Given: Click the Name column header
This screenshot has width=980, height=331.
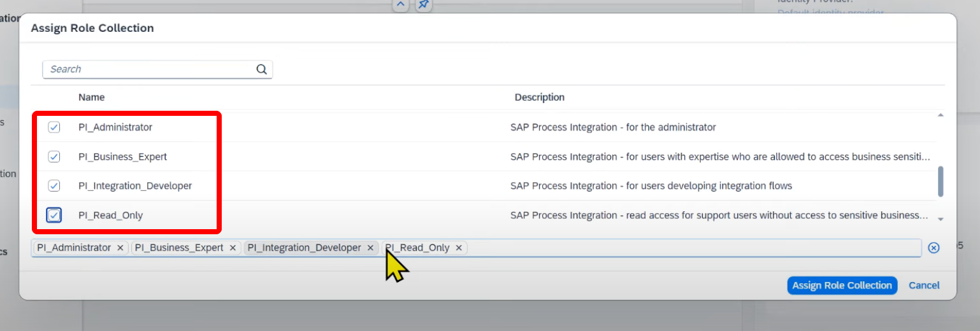Looking at the screenshot, I should pos(91,97).
